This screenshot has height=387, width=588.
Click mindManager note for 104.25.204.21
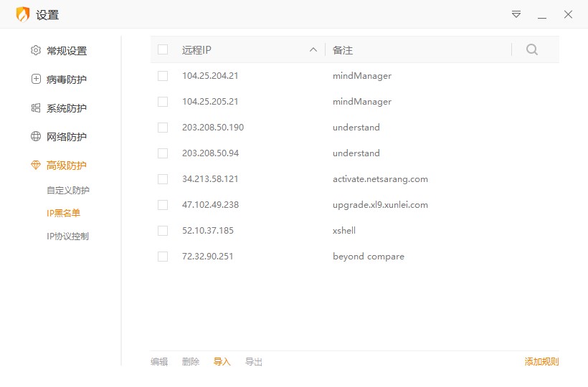pyautogui.click(x=362, y=76)
